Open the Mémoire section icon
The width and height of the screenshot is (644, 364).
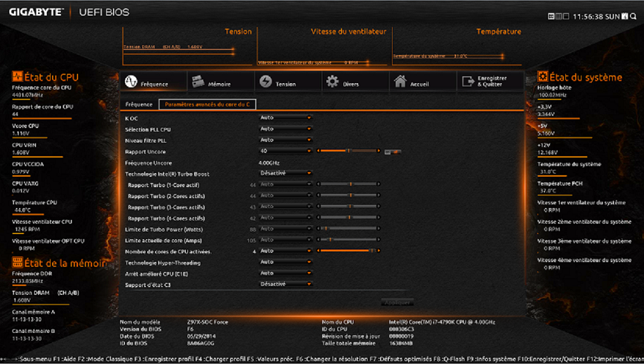pyautogui.click(x=199, y=81)
